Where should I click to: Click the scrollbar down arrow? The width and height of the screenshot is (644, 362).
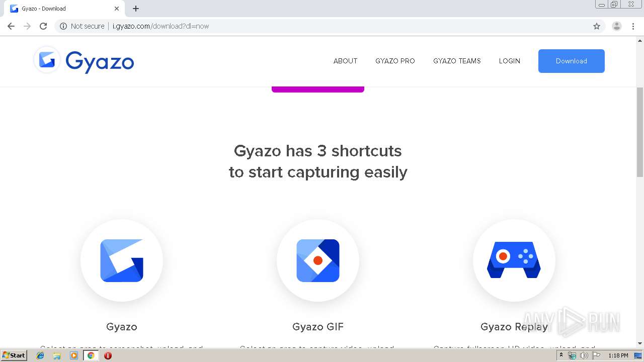640,343
